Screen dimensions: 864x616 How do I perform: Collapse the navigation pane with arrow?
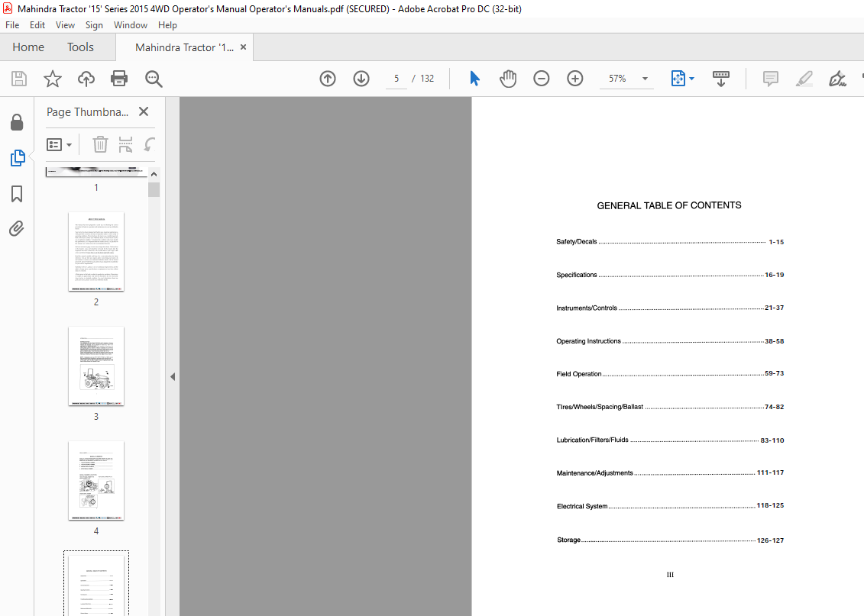pyautogui.click(x=173, y=377)
